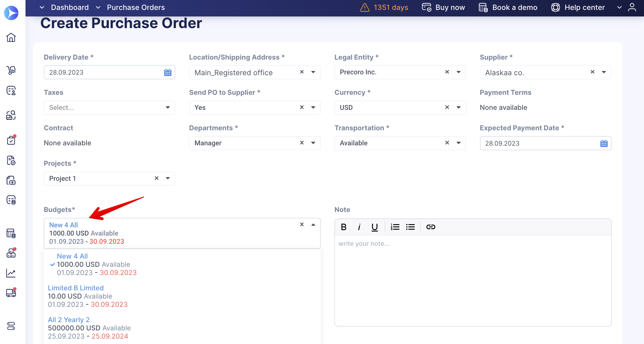
Task: Open the boxes inventory sidebar icon
Action: pos(11,253)
